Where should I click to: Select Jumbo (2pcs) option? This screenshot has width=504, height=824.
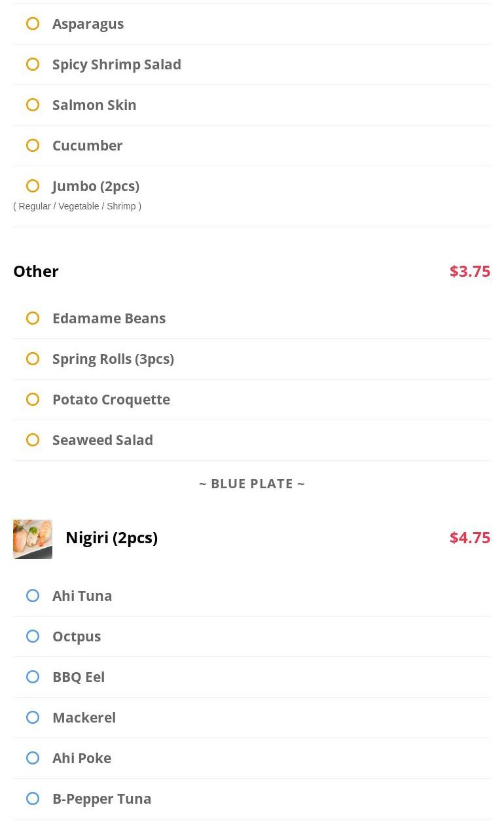tap(33, 187)
